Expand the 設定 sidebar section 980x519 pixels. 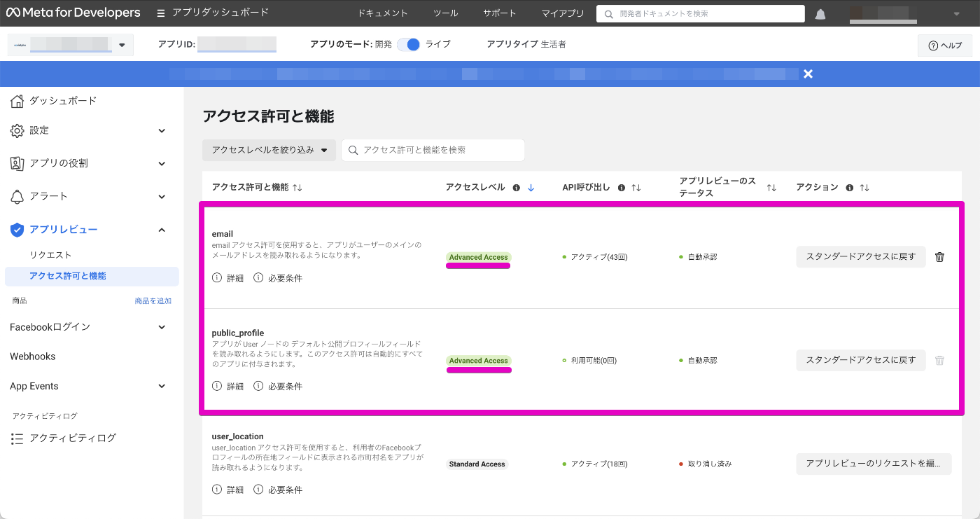tap(162, 131)
